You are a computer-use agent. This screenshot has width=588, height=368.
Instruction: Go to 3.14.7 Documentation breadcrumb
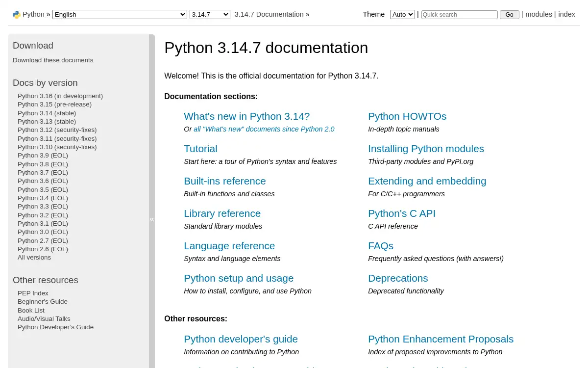[269, 14]
